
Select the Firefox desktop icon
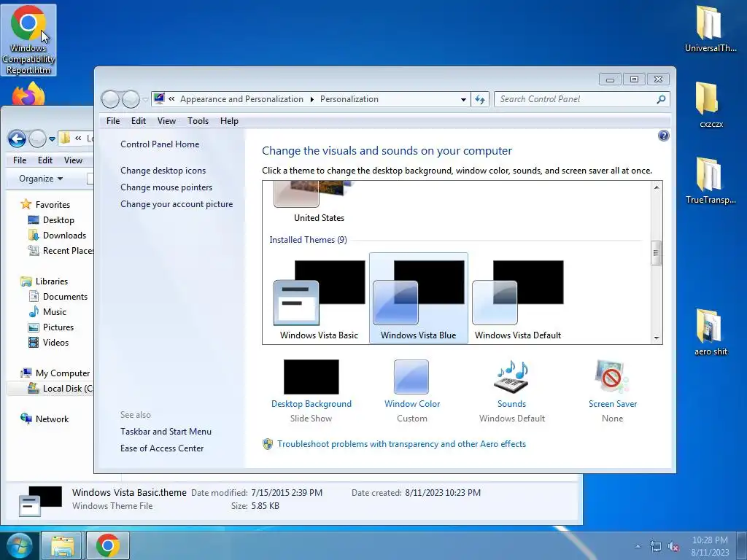(28, 94)
